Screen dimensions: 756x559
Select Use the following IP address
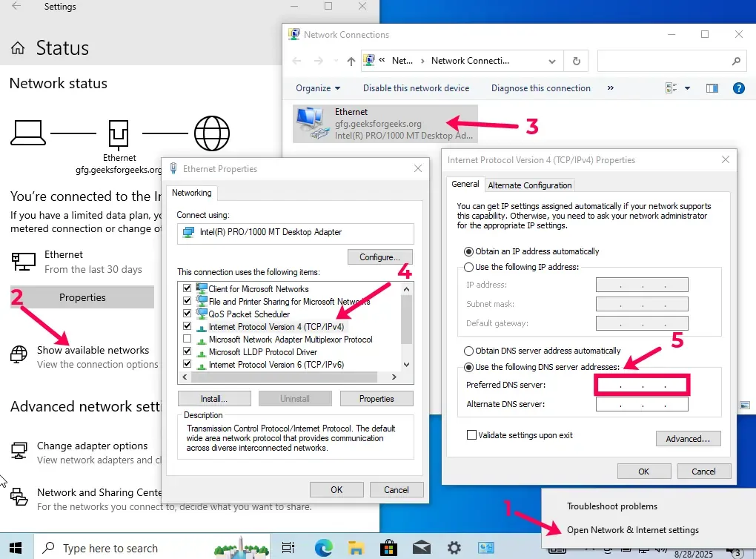[468, 267]
